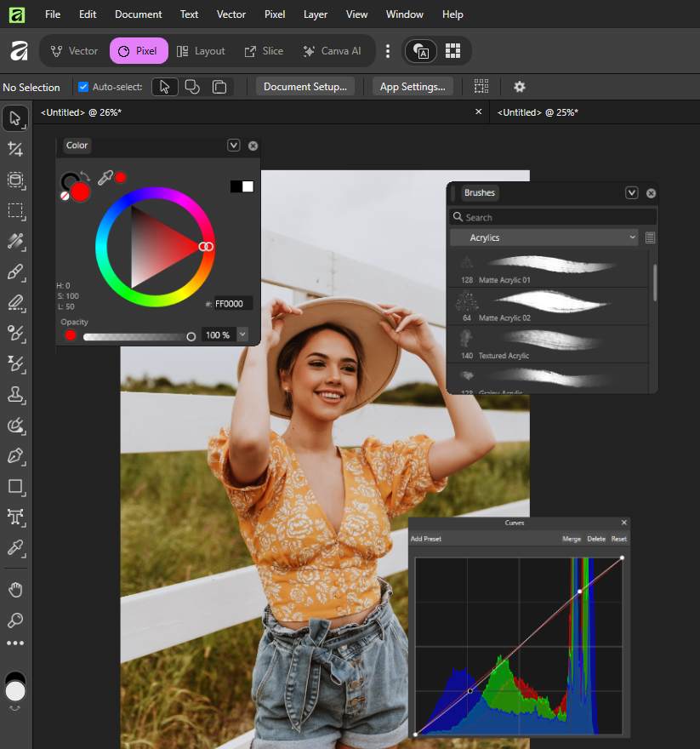
Task: Select the Hand view tool
Action: click(x=15, y=590)
